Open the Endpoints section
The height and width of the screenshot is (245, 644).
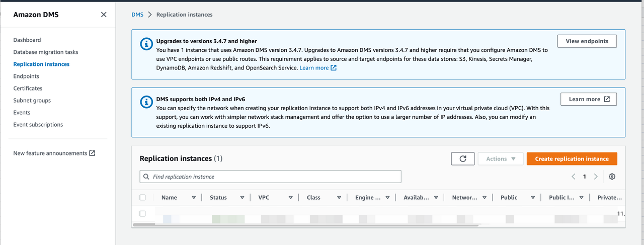point(26,76)
